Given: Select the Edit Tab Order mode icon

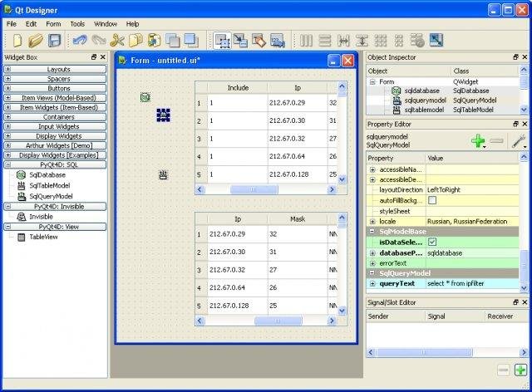Looking at the screenshot, I should tap(278, 41).
